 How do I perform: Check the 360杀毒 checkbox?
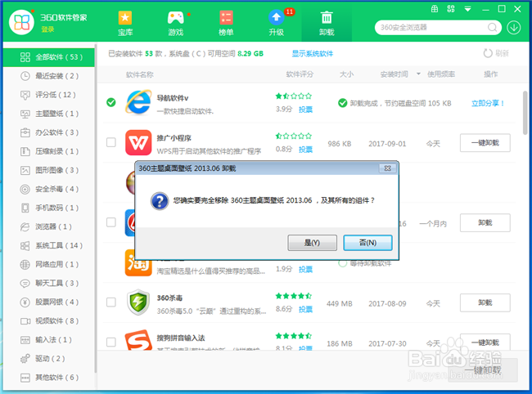tap(111, 302)
